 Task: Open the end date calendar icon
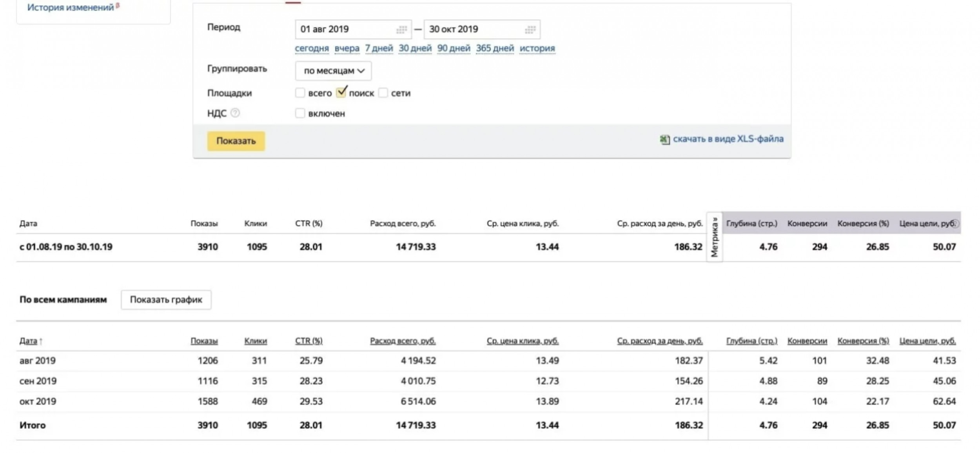point(530,30)
